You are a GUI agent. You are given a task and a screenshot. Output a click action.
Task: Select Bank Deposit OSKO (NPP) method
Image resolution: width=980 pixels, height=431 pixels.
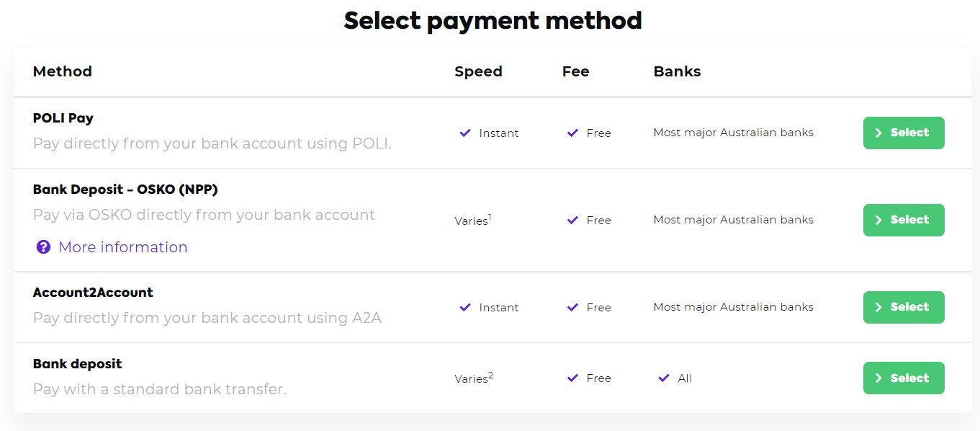pos(903,220)
